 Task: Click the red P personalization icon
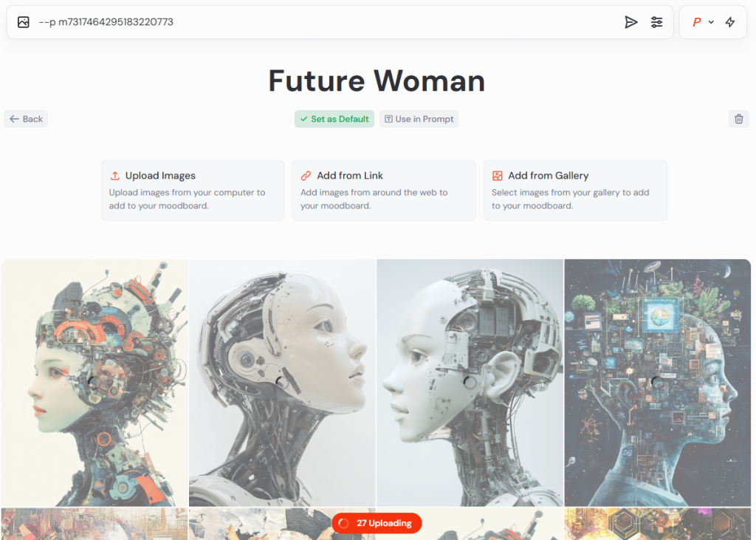(696, 22)
